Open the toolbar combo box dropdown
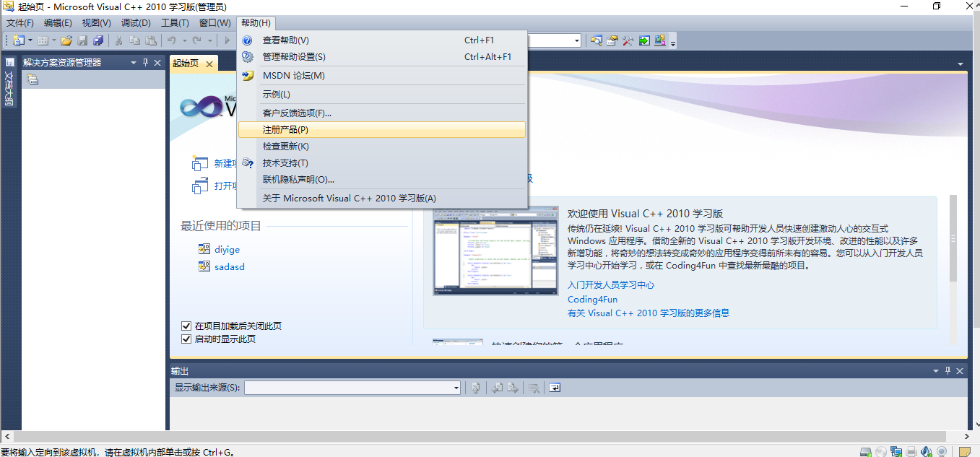Screen dimensions: 980x457 pyautogui.click(x=576, y=41)
